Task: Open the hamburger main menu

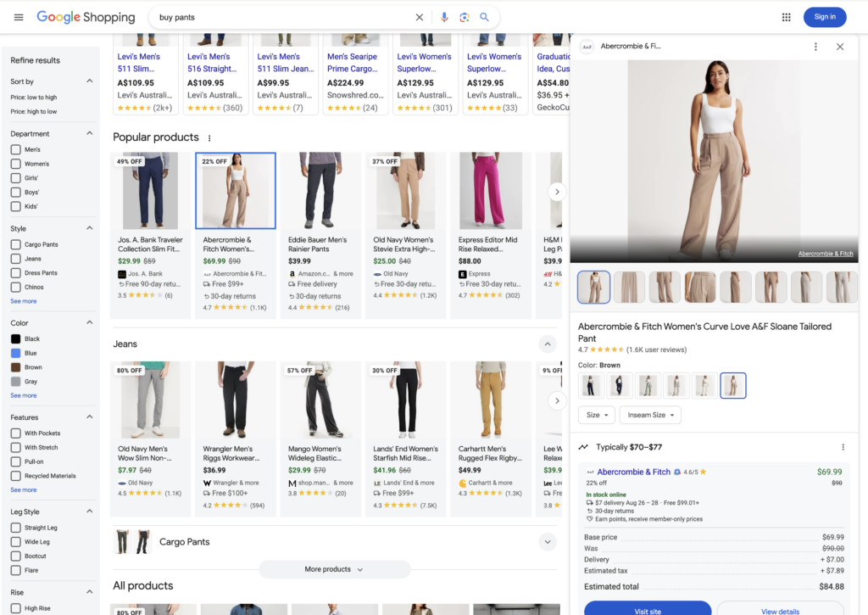Action: 19,17
